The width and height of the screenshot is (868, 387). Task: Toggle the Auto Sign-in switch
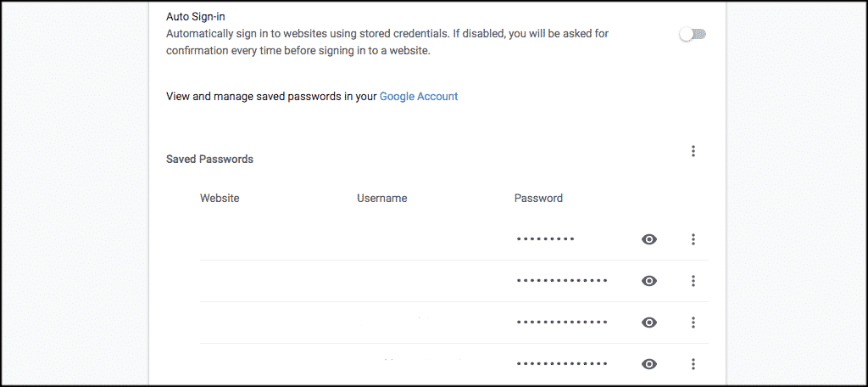[x=693, y=34]
